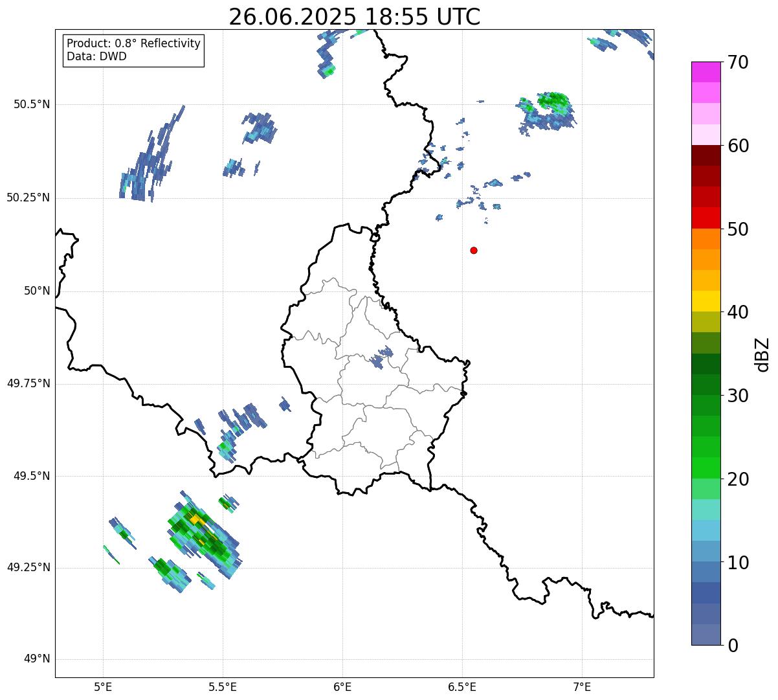Click the 49.25°N latitude label
Viewport: 778px width, 700px height.
28,567
